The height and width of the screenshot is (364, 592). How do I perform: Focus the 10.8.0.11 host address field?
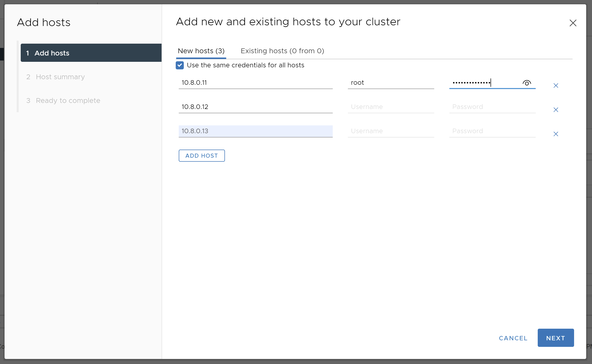click(x=255, y=83)
